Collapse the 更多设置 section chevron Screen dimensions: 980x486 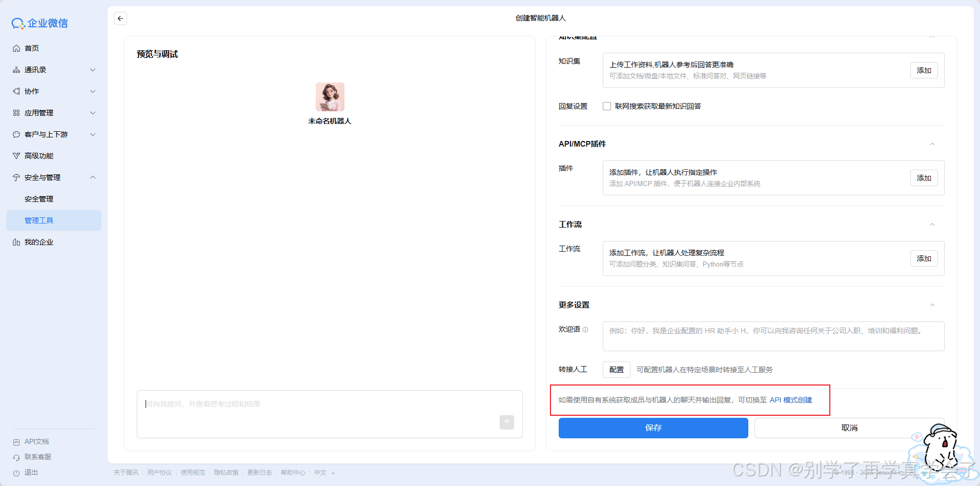click(932, 305)
